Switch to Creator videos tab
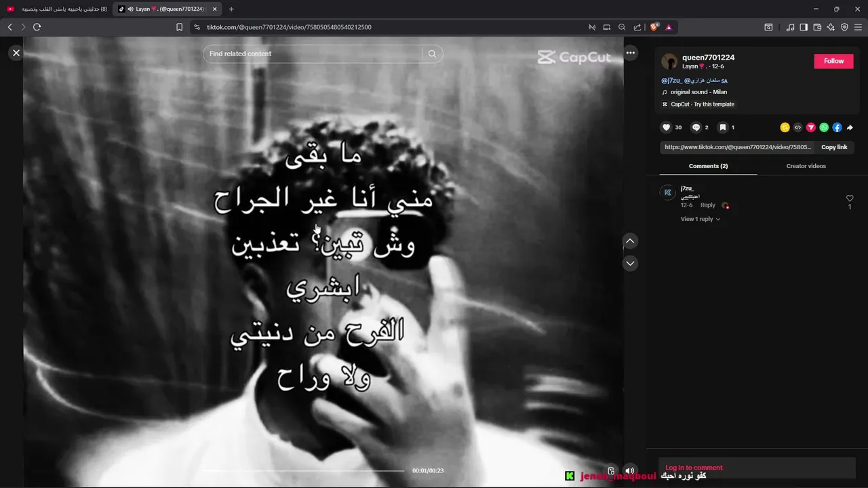 [806, 166]
